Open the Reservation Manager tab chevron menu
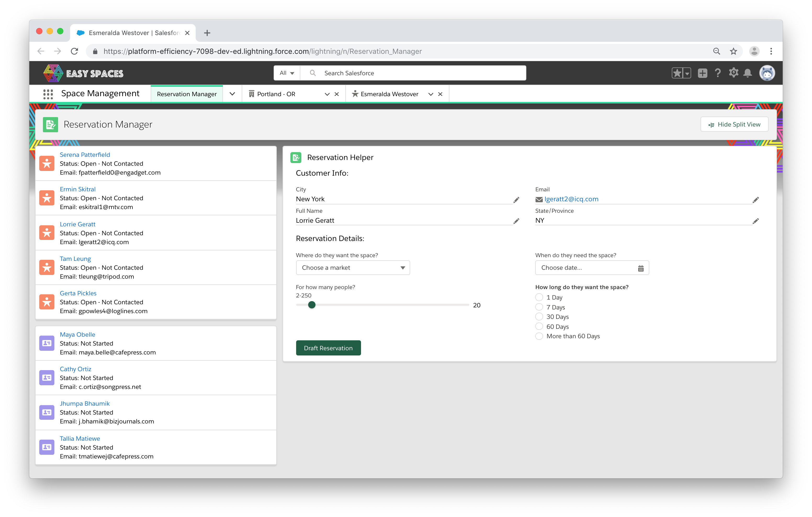The height and width of the screenshot is (517, 812). click(x=232, y=94)
